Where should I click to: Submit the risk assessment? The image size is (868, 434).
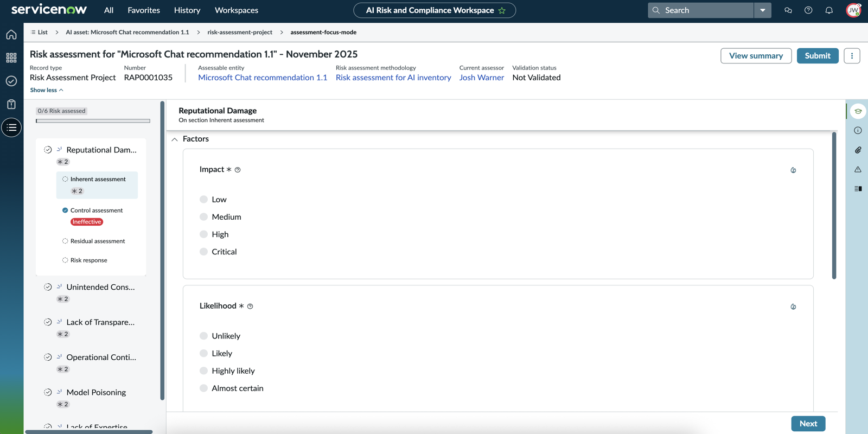coord(818,56)
